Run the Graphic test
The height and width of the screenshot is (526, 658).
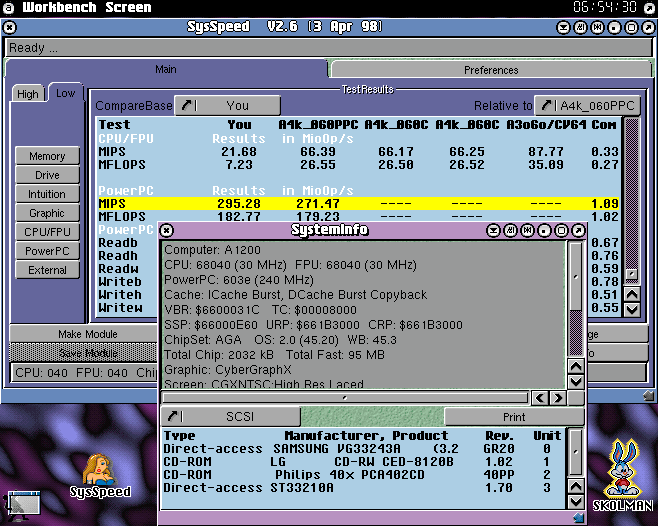click(47, 213)
